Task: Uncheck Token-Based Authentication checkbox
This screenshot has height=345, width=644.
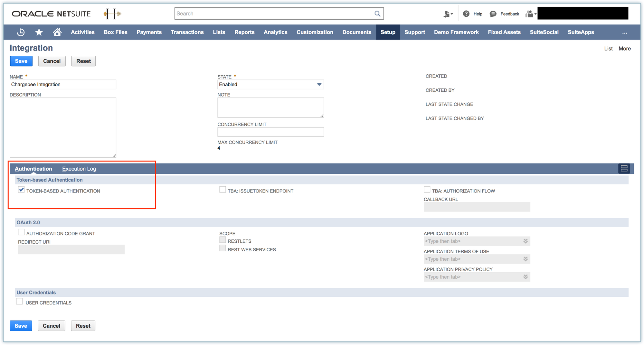Action: 21,190
